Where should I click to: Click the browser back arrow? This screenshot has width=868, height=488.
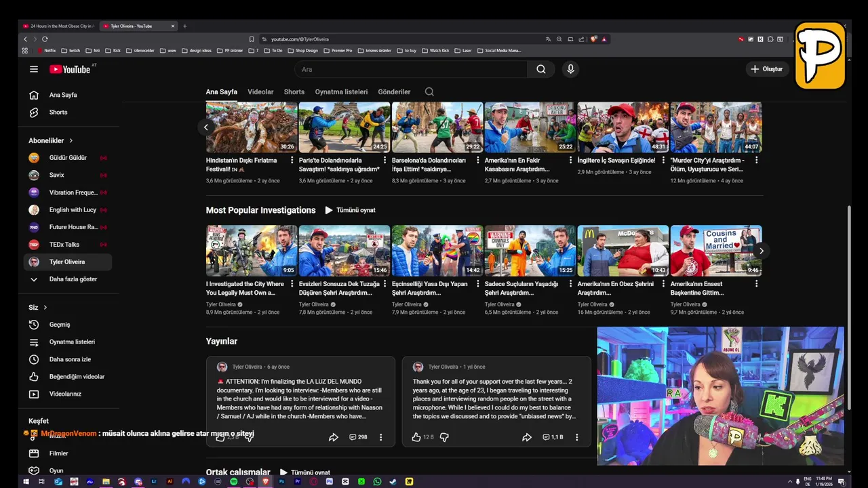[x=26, y=39]
